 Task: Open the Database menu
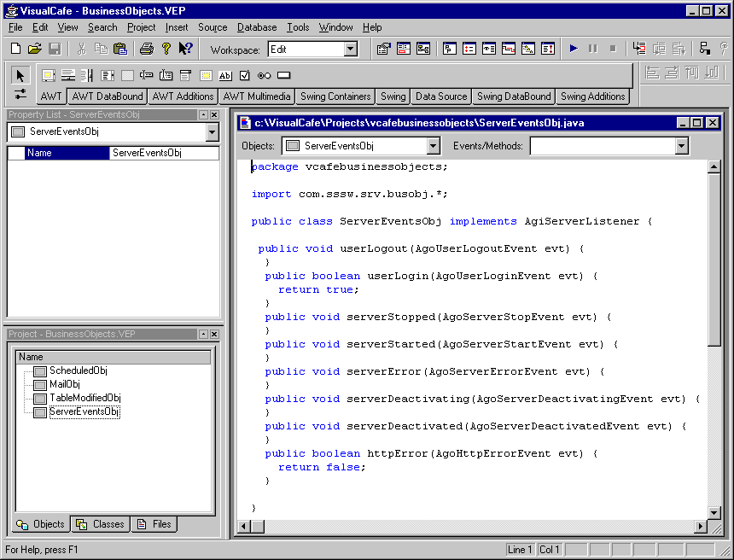257,27
